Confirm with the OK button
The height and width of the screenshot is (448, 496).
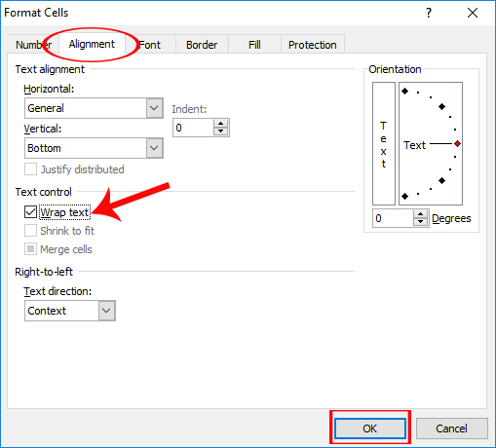pyautogui.click(x=370, y=429)
